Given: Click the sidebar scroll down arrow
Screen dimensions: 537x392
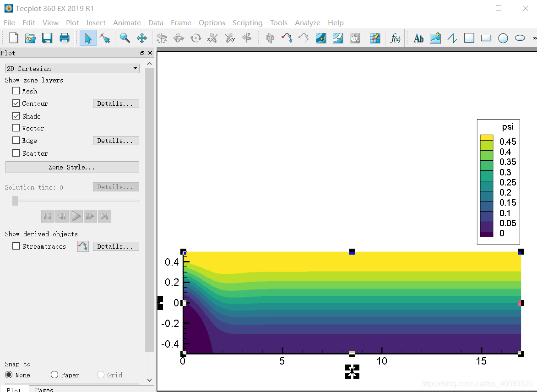Looking at the screenshot, I should click(x=149, y=380).
